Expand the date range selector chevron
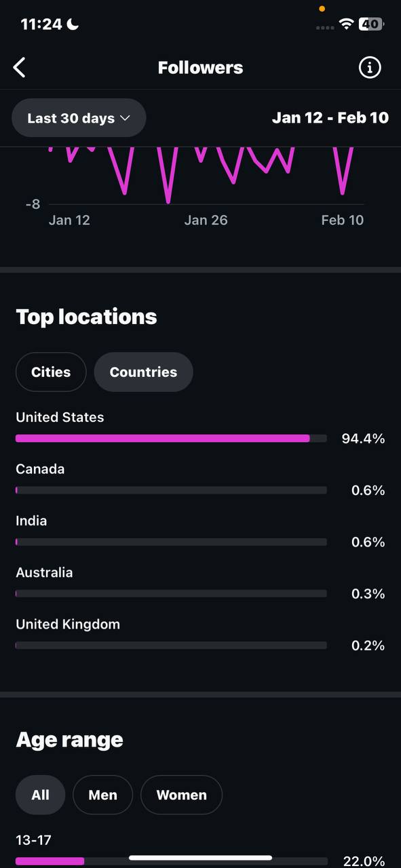The width and height of the screenshot is (401, 868). [x=124, y=117]
